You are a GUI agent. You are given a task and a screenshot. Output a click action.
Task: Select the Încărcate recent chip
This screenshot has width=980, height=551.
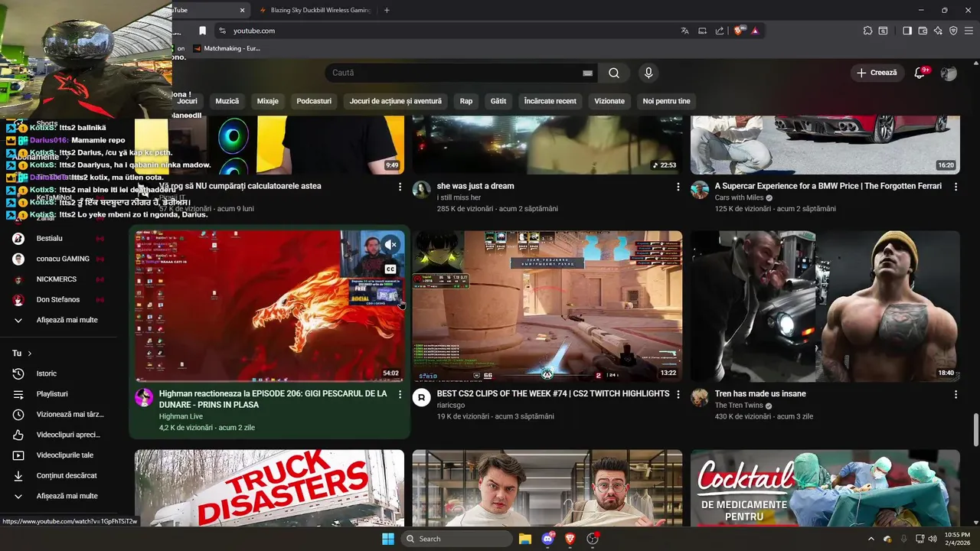(x=550, y=101)
